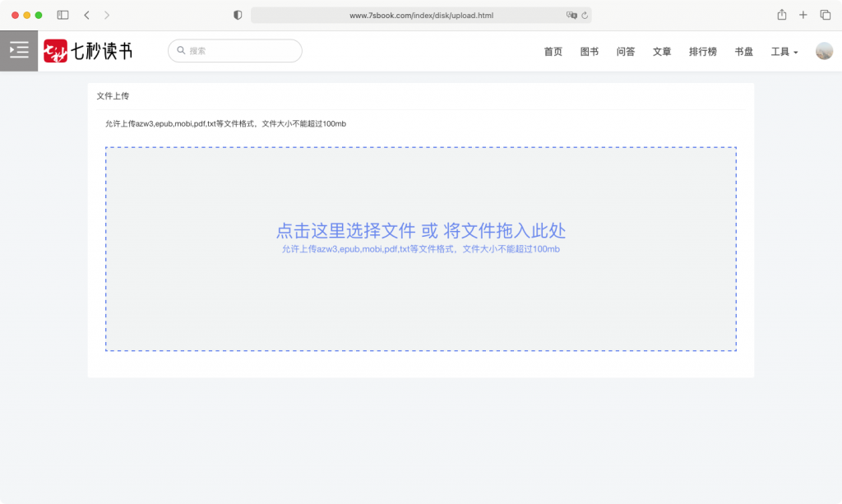Reload the page
The width and height of the screenshot is (842, 504).
point(585,15)
